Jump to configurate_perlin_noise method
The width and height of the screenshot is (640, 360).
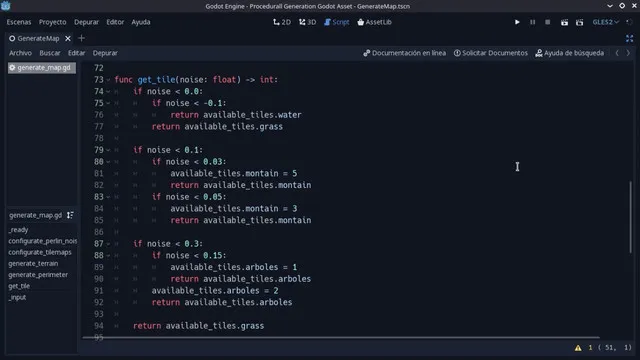[42, 241]
